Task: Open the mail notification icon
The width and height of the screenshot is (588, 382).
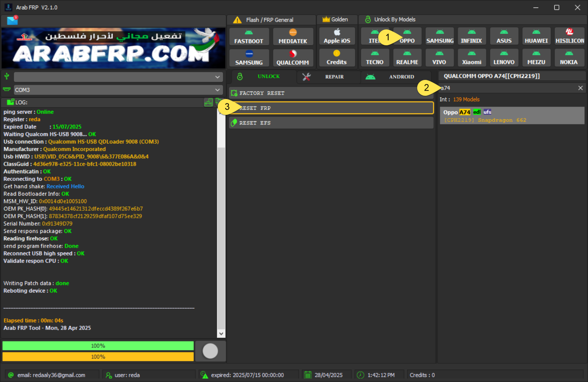Action: click(12, 20)
